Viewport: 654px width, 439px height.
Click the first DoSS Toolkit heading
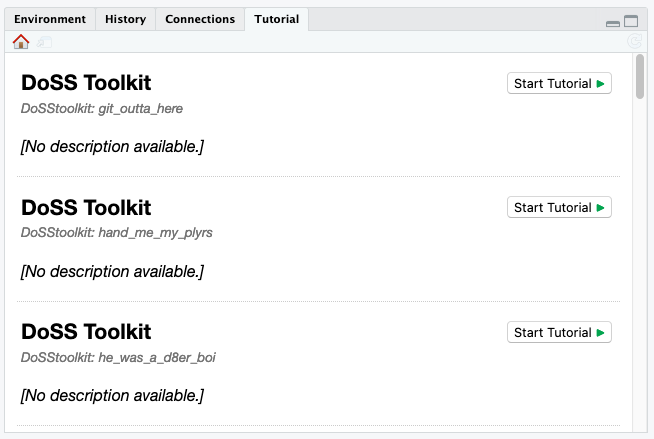click(86, 83)
